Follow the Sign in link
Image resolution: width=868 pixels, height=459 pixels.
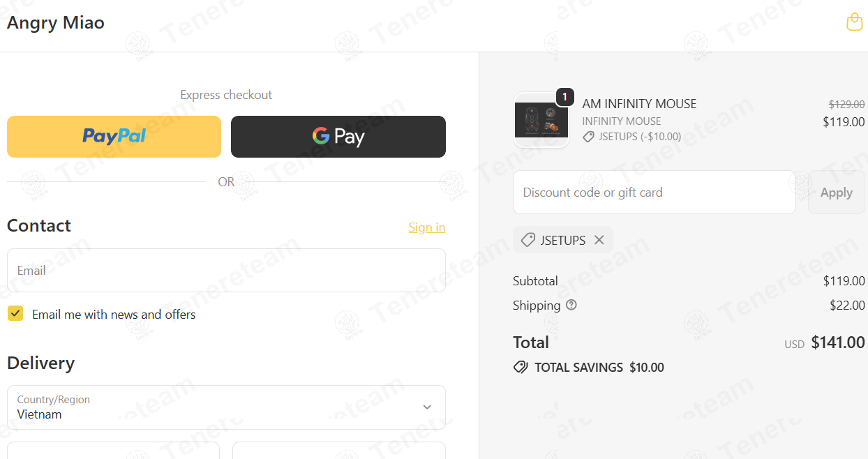pyautogui.click(x=426, y=227)
